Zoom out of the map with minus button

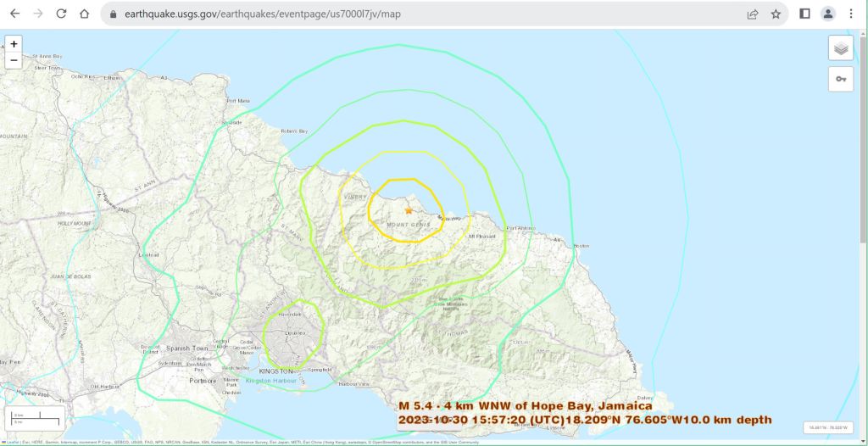(x=14, y=60)
